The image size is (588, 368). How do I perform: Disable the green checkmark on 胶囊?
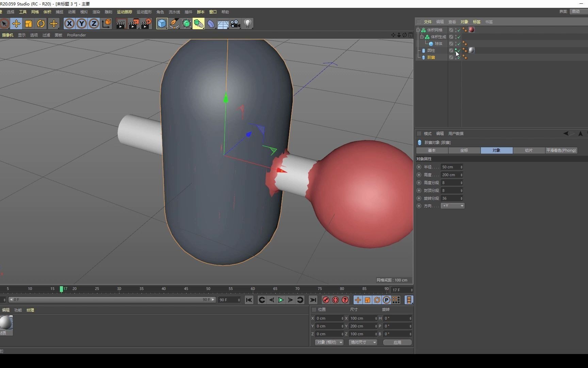459,57
